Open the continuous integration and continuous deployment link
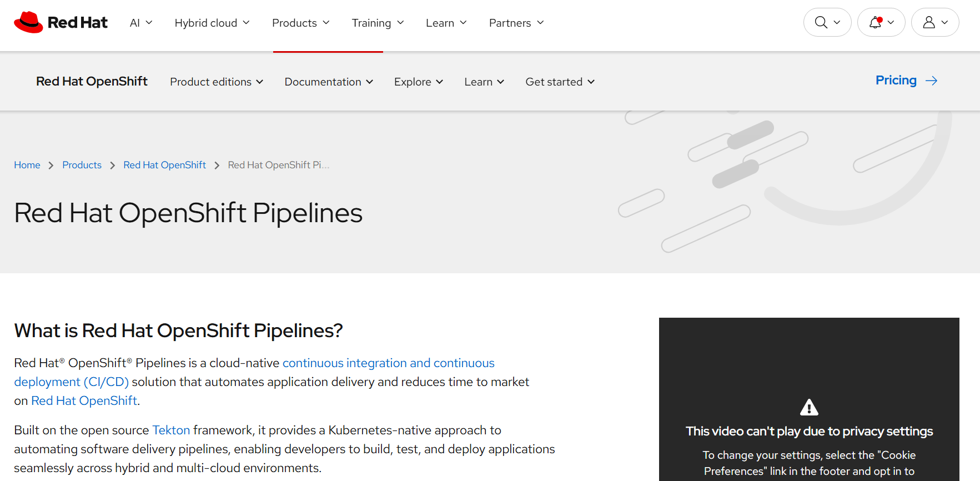 point(254,372)
